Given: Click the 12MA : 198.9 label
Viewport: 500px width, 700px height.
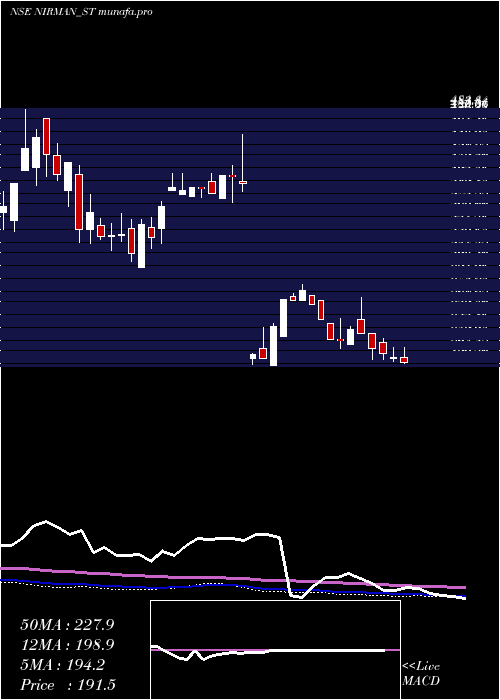Looking at the screenshot, I should (67, 645).
